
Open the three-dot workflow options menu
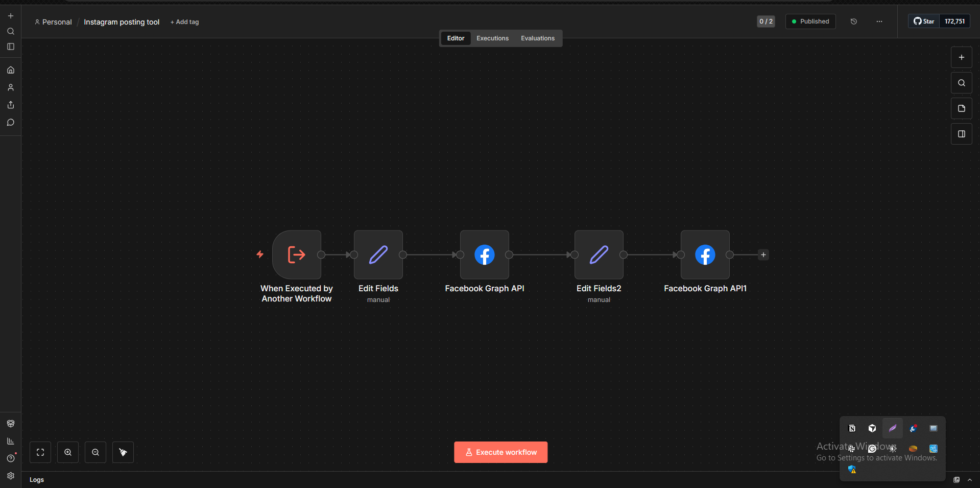(879, 21)
